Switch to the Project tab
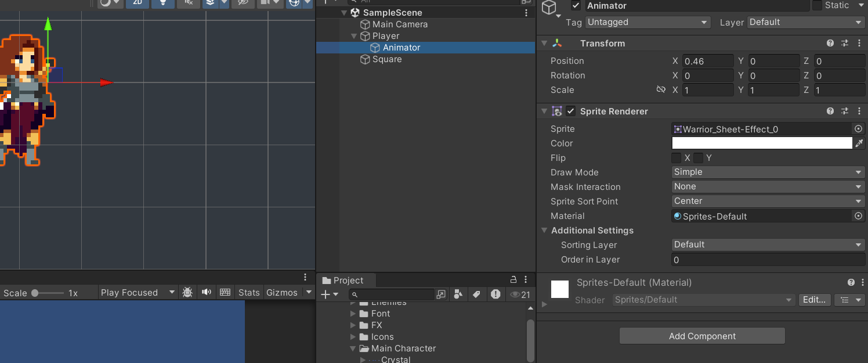868x363 pixels. click(346, 280)
